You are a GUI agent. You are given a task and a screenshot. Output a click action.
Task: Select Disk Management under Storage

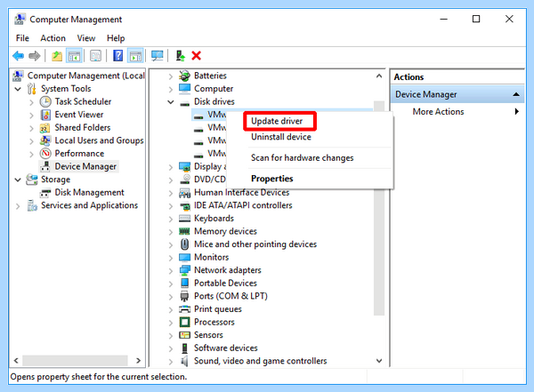tap(89, 193)
